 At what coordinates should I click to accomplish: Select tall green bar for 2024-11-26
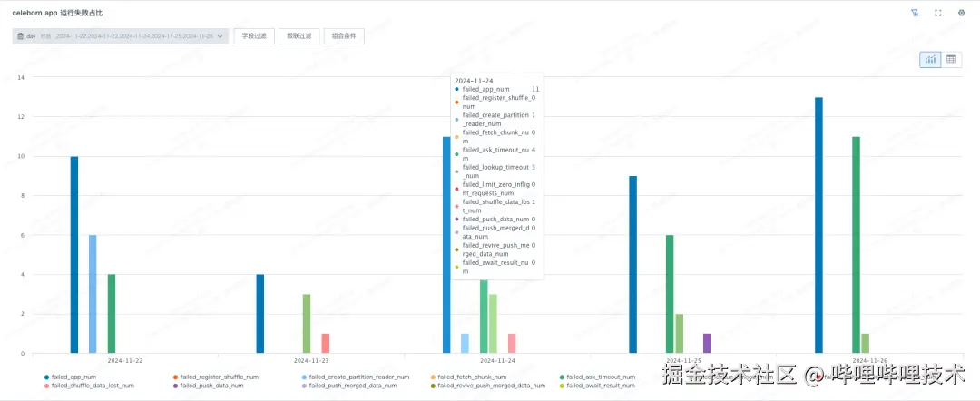857,245
